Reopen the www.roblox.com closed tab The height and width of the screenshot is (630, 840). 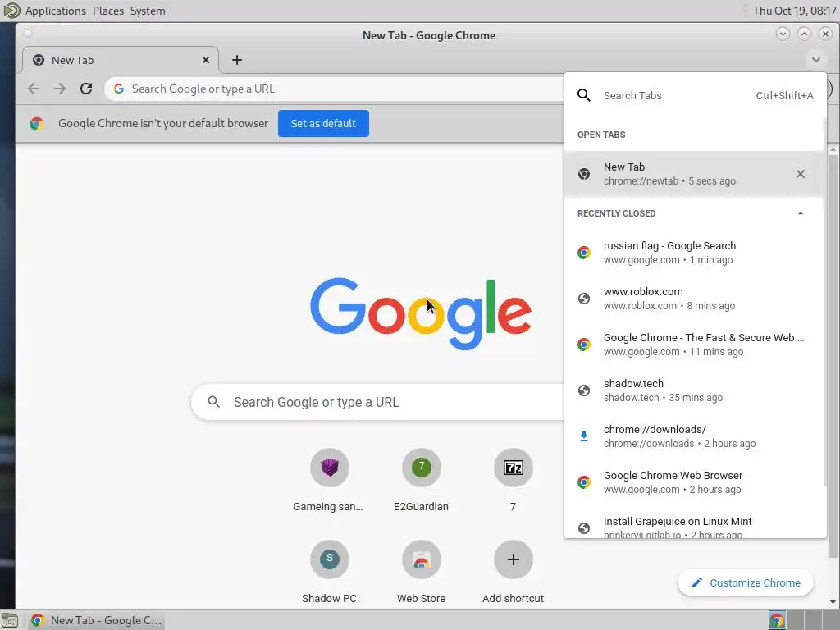[694, 299]
